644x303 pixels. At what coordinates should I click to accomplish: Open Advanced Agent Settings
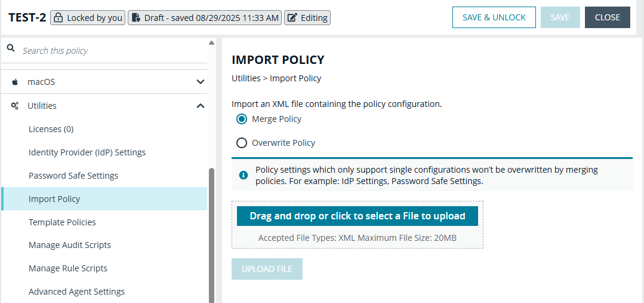[x=77, y=292]
